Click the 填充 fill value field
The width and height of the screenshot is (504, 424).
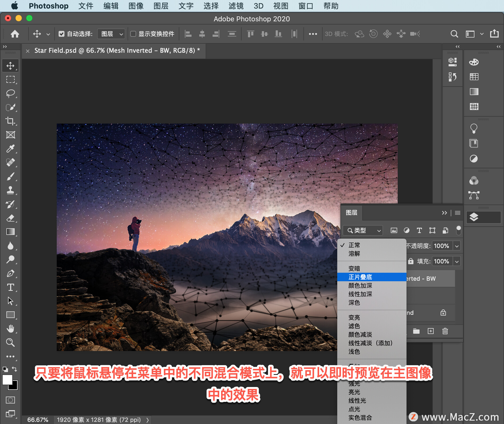(x=442, y=261)
